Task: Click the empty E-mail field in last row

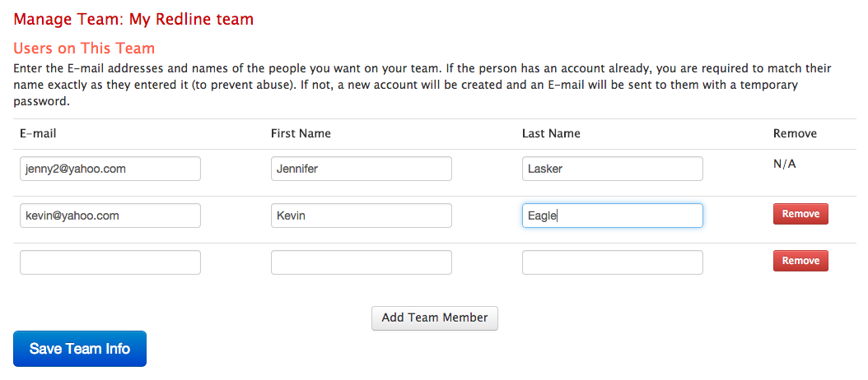Action: click(x=110, y=262)
